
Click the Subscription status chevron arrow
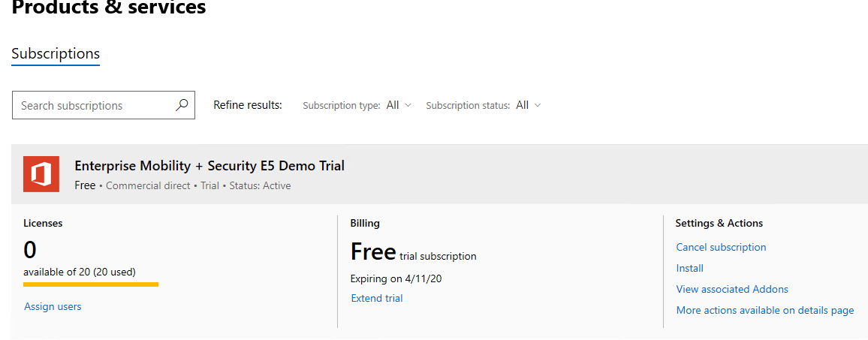(537, 105)
